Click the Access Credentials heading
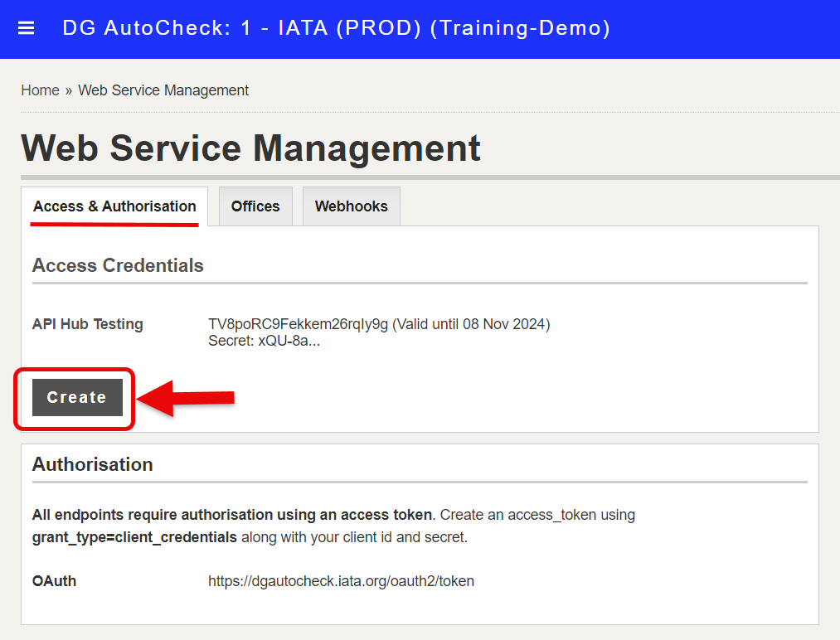 pyautogui.click(x=118, y=265)
